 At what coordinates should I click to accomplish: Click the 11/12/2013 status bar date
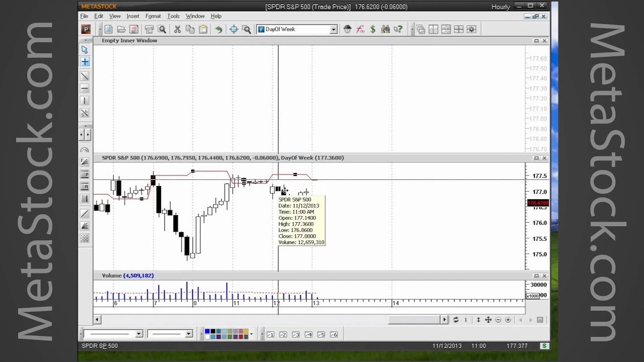point(447,346)
